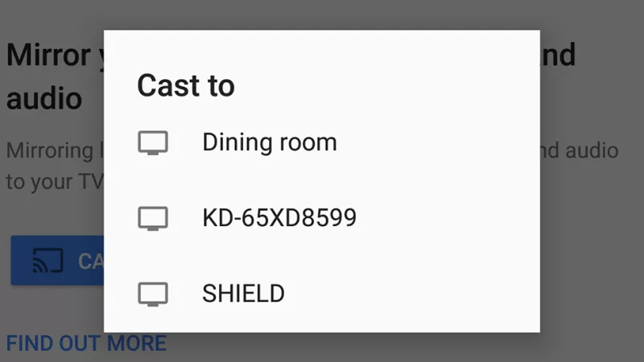Image resolution: width=644 pixels, height=362 pixels.
Task: Open the FIND OUT MORE link
Action: [x=86, y=343]
